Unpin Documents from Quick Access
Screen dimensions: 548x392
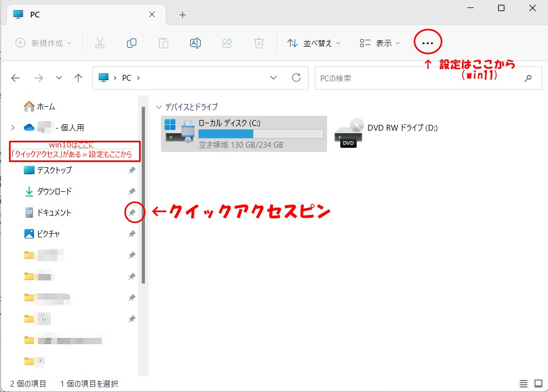point(132,212)
